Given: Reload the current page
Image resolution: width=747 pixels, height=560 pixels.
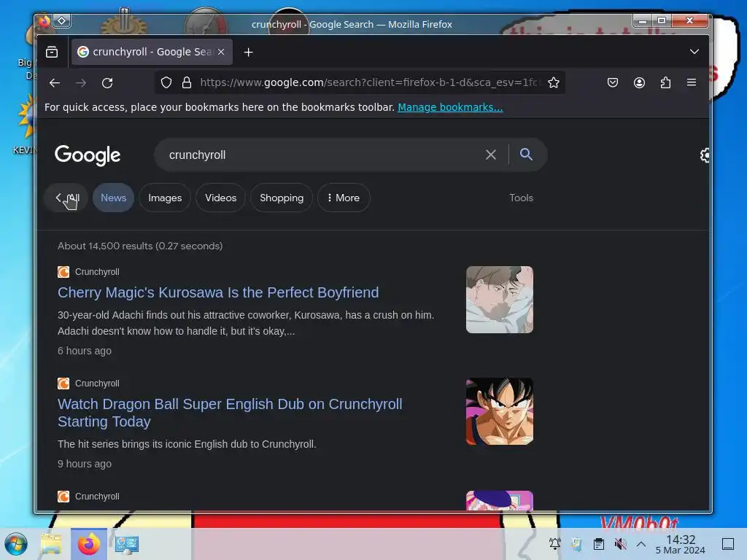Looking at the screenshot, I should [107, 83].
